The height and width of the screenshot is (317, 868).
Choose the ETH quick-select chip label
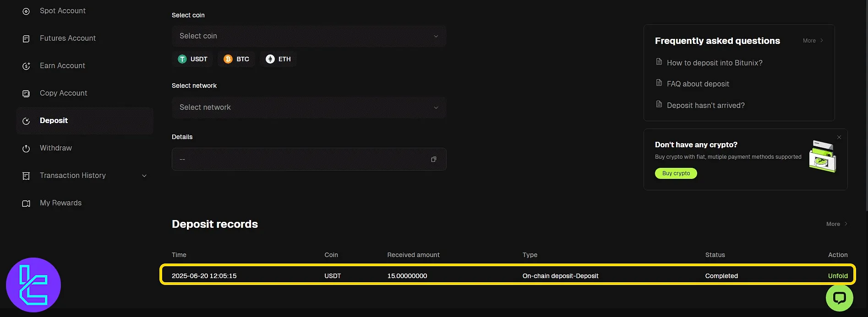click(x=284, y=59)
